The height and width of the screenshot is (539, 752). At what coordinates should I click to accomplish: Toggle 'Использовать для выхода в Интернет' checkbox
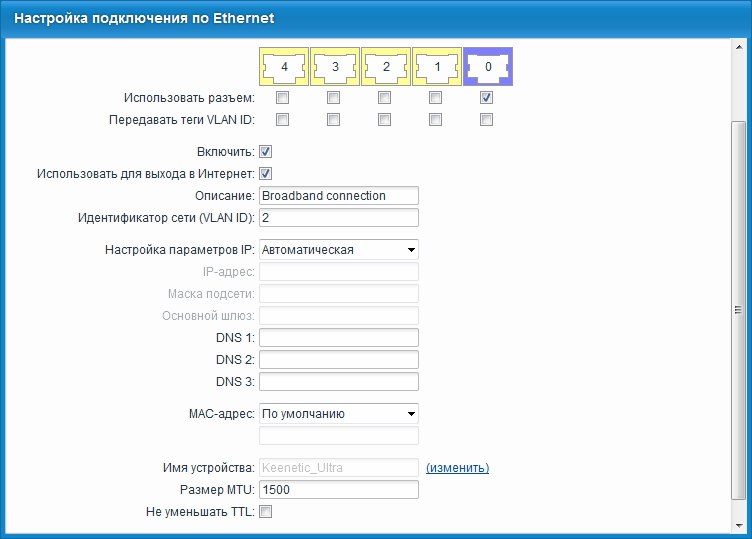point(266,174)
